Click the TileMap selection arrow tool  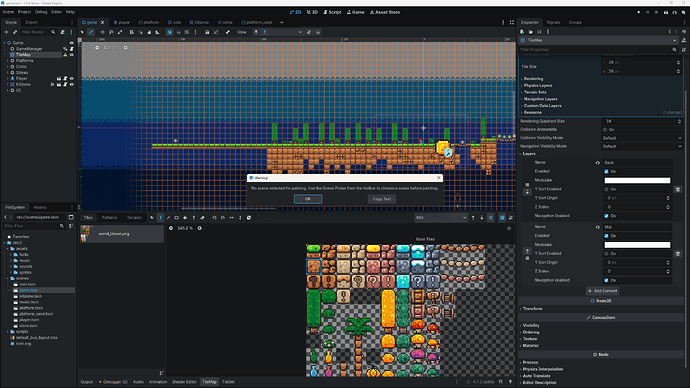coord(151,217)
